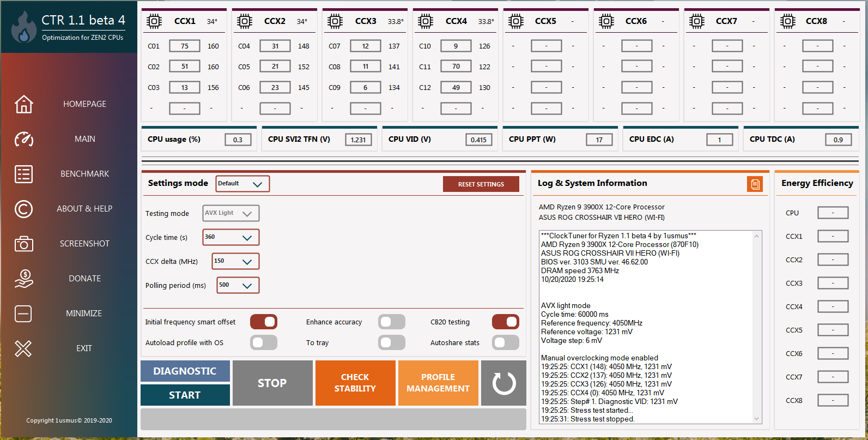Disable Initial frequency smart offset
The width and height of the screenshot is (868, 440).
(264, 322)
